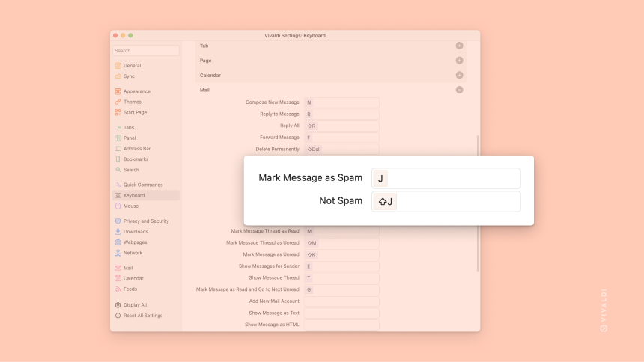Set shortcut for Show Message as Text

[x=341, y=313]
